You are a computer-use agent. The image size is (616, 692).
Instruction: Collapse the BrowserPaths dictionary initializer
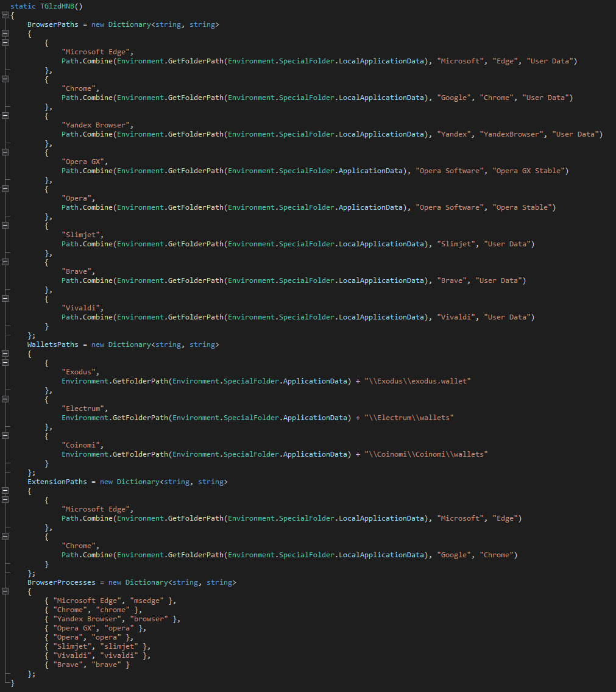[x=5, y=34]
